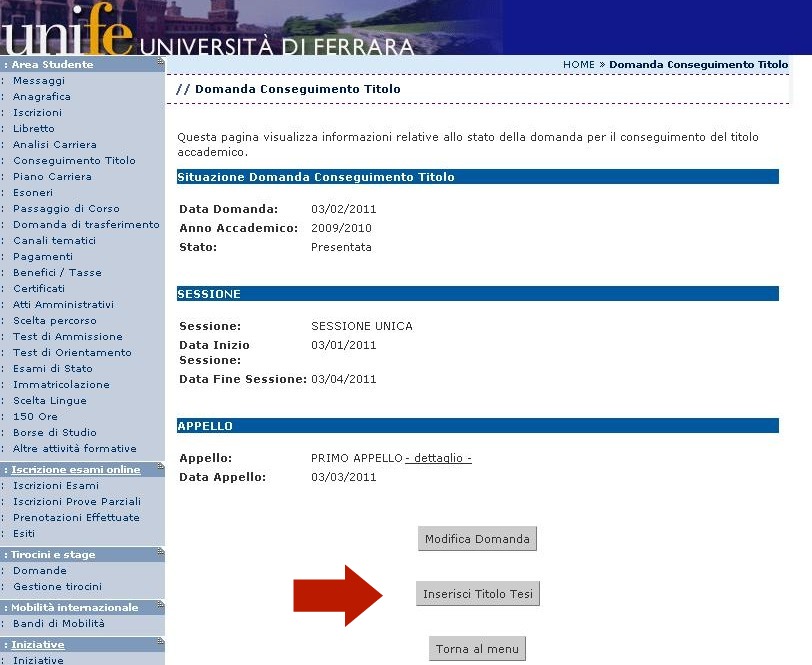This screenshot has height=665, width=812.
Task: Open Messaggi in the sidebar
Action: (x=39, y=81)
